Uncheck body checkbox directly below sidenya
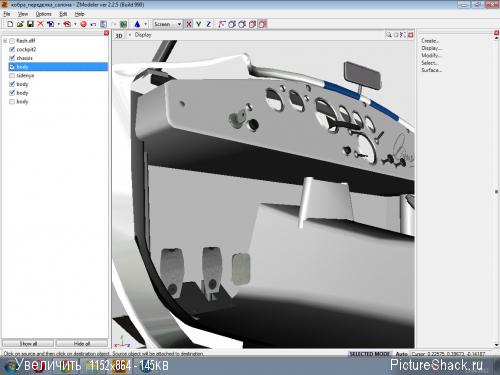The width and height of the screenshot is (500, 375). [x=12, y=84]
